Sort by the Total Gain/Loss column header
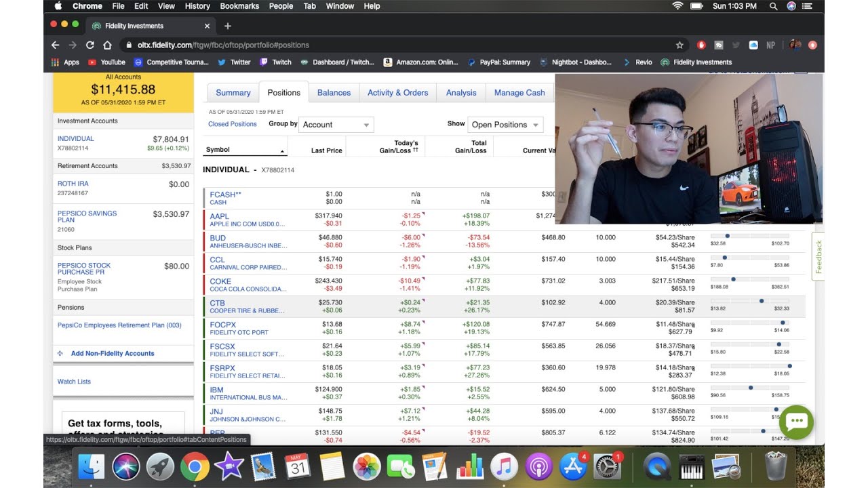868x488 pixels. pos(470,146)
